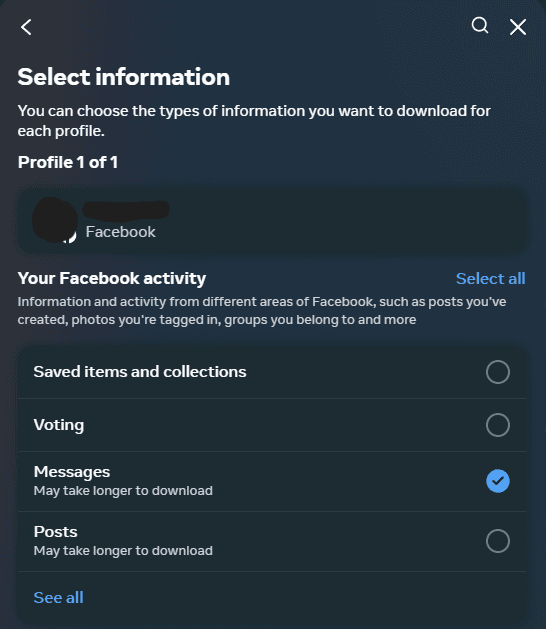The width and height of the screenshot is (546, 629).
Task: Open search with the magnifier icon
Action: coord(480,26)
